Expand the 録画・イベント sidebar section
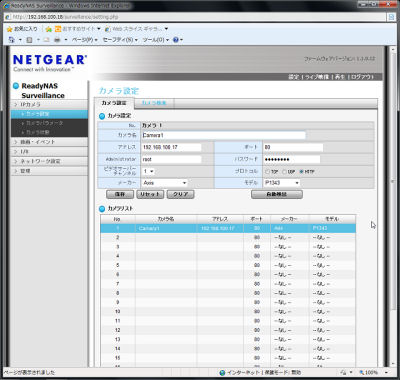 pos(49,142)
